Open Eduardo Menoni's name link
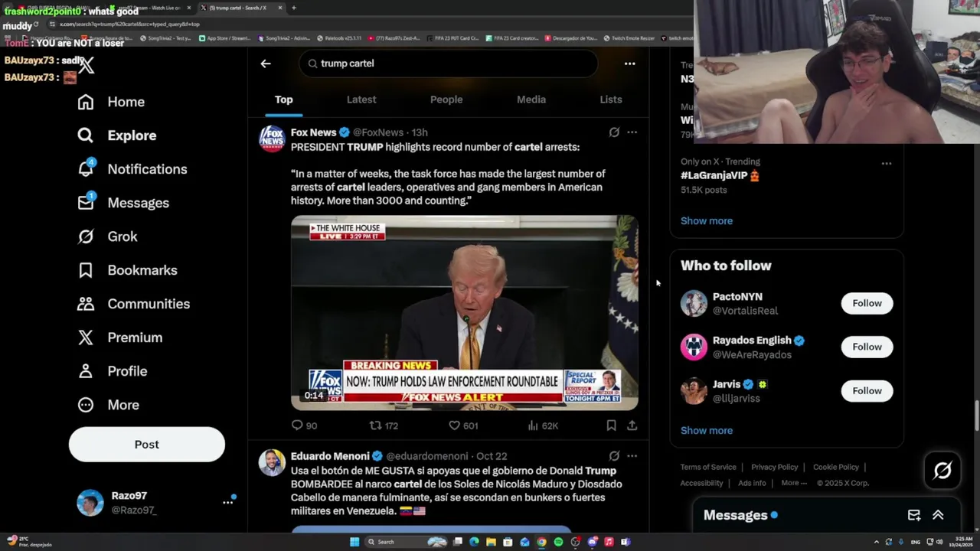The height and width of the screenshot is (551, 980). [x=330, y=456]
